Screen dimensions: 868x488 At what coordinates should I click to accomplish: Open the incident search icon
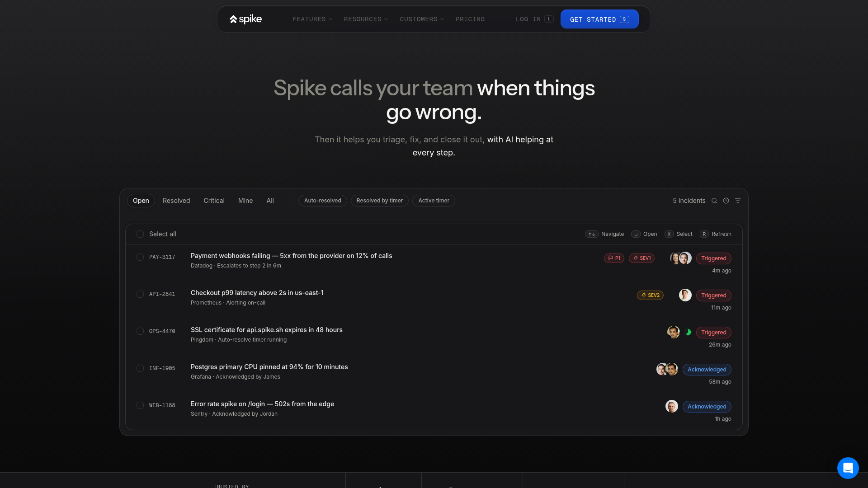[x=714, y=201]
